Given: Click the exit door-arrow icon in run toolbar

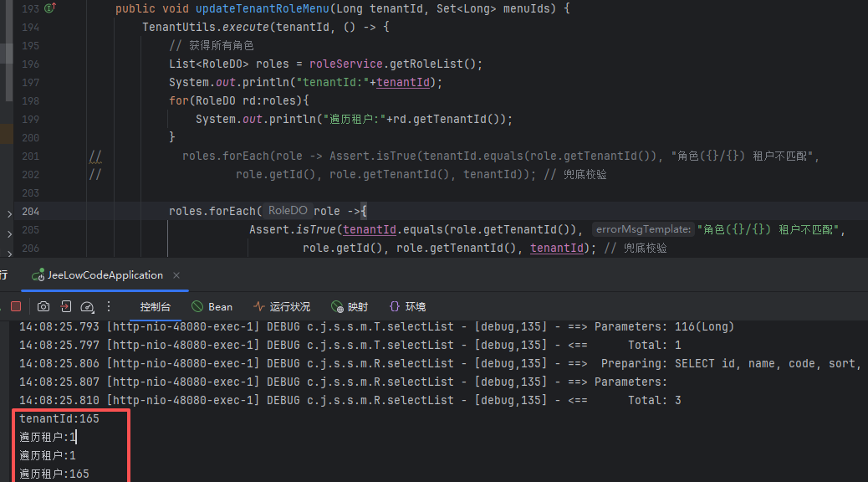Looking at the screenshot, I should click(66, 307).
